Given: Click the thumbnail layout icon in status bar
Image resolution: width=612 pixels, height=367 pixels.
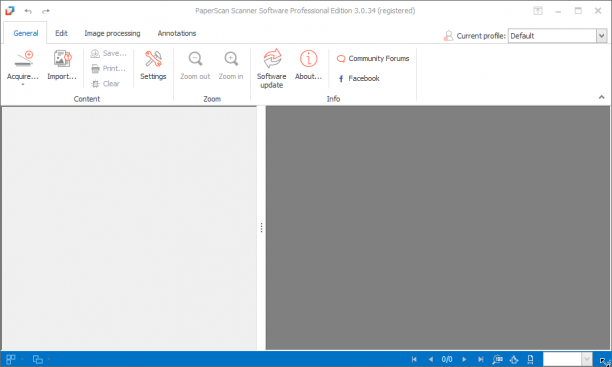Looking at the screenshot, I should pos(11,359).
